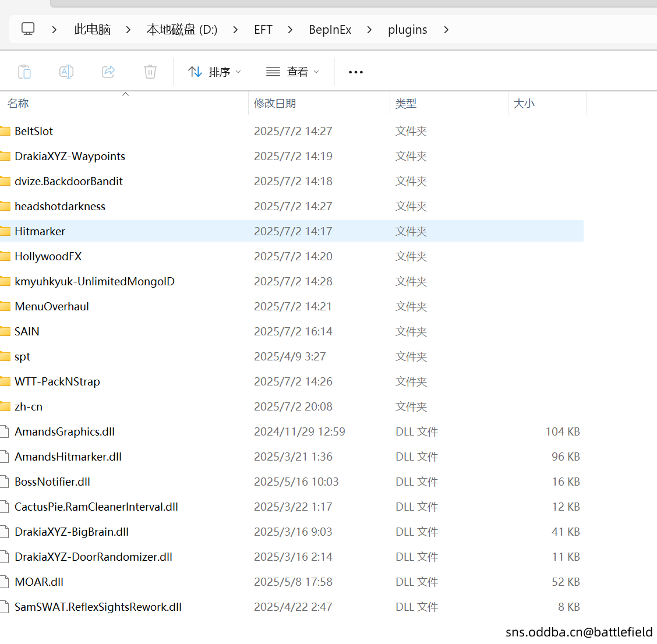Click the headshotdarkness folder icon
This screenshot has width=657, height=644.
click(x=5, y=206)
